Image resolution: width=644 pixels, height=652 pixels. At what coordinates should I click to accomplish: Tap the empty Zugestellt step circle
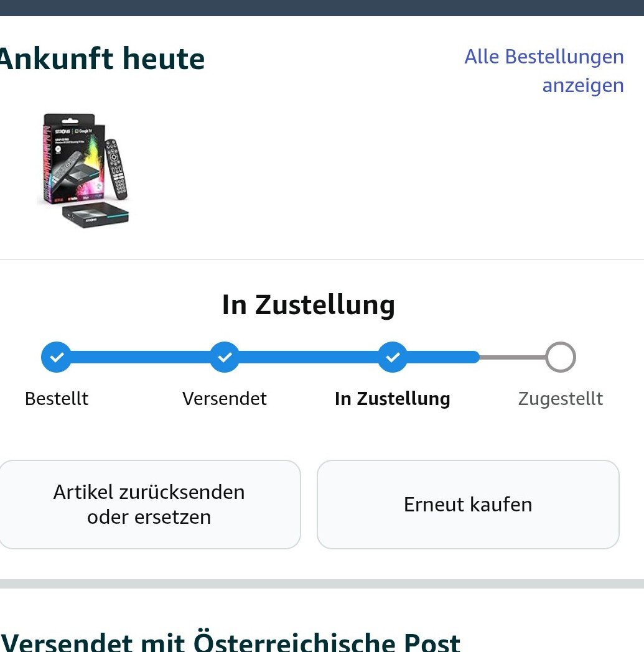point(561,356)
